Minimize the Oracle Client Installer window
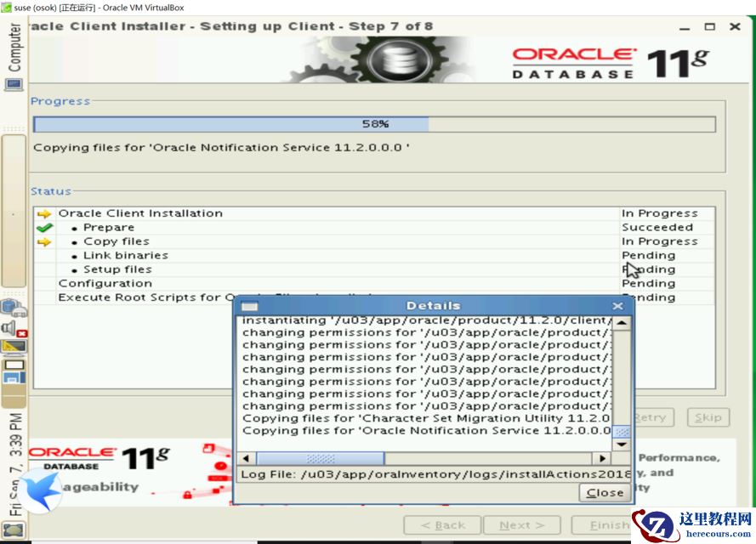756x544 pixels. click(x=685, y=27)
